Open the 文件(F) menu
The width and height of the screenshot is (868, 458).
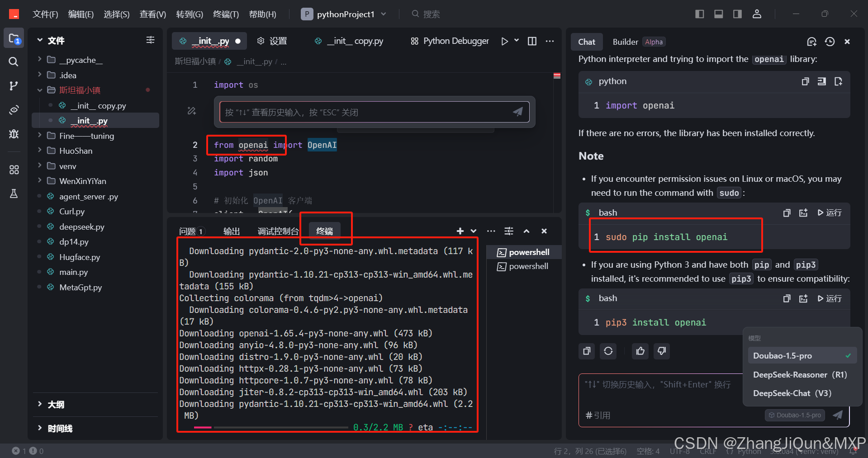(x=45, y=14)
